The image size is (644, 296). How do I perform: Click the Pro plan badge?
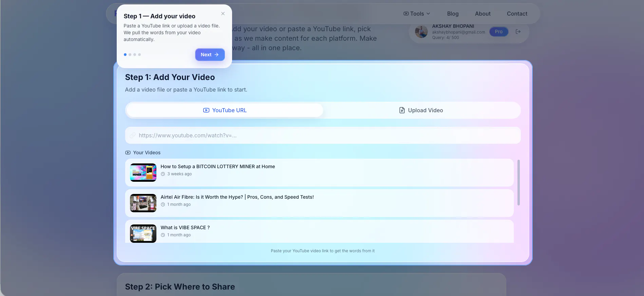[x=498, y=32]
